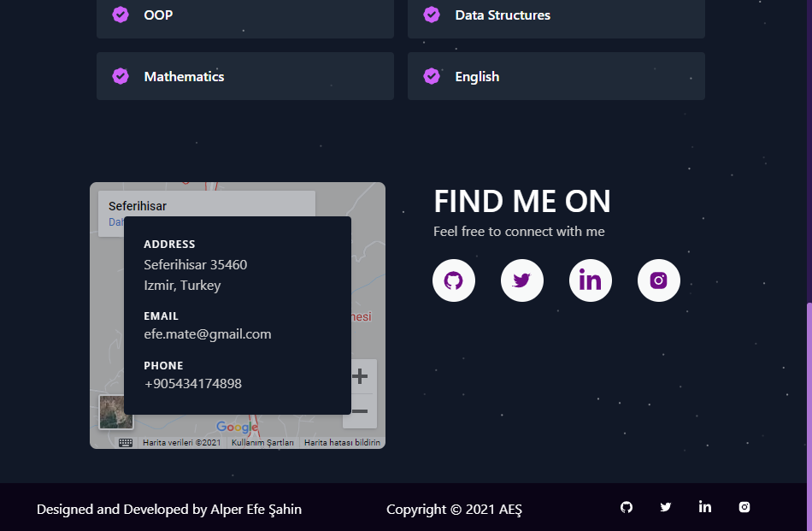The image size is (812, 531).
Task: Click the check badge beside English
Action: point(432,76)
